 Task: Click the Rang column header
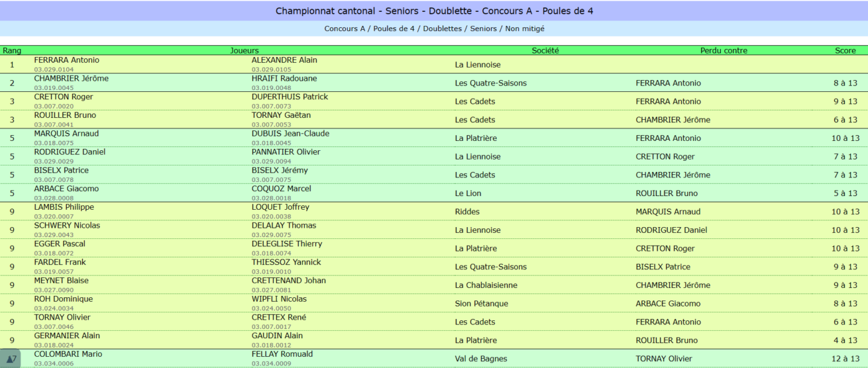(x=12, y=50)
